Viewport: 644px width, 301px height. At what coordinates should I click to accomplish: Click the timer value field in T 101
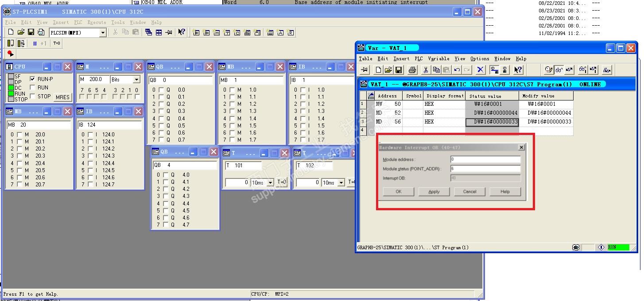click(237, 182)
